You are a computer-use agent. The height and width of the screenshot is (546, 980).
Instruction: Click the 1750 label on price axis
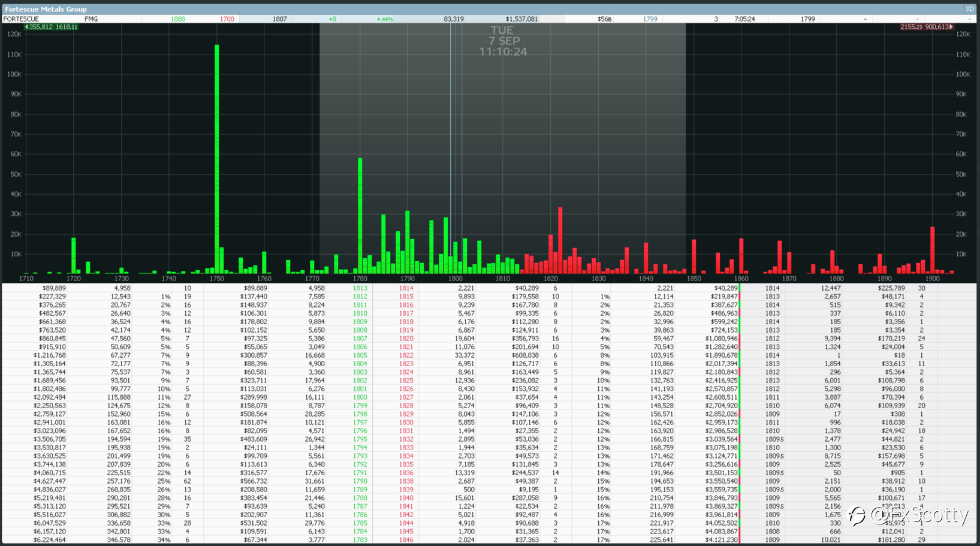(x=216, y=279)
